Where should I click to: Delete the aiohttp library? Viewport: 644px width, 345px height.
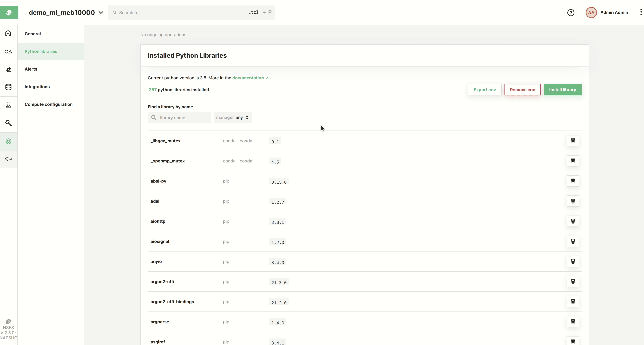pyautogui.click(x=573, y=221)
